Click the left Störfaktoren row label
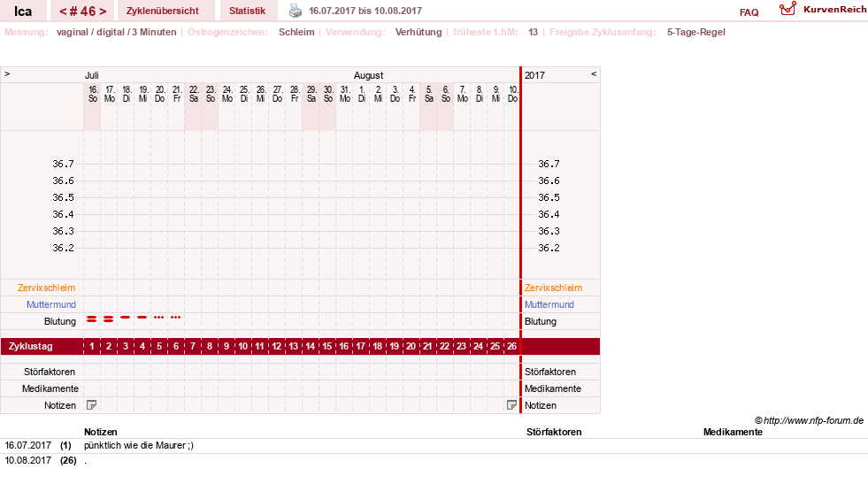This screenshot has width=868, height=484. (50, 372)
